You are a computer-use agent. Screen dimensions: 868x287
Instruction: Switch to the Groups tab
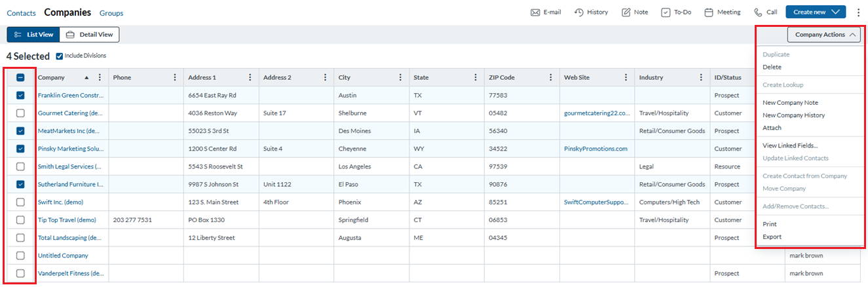(x=111, y=13)
